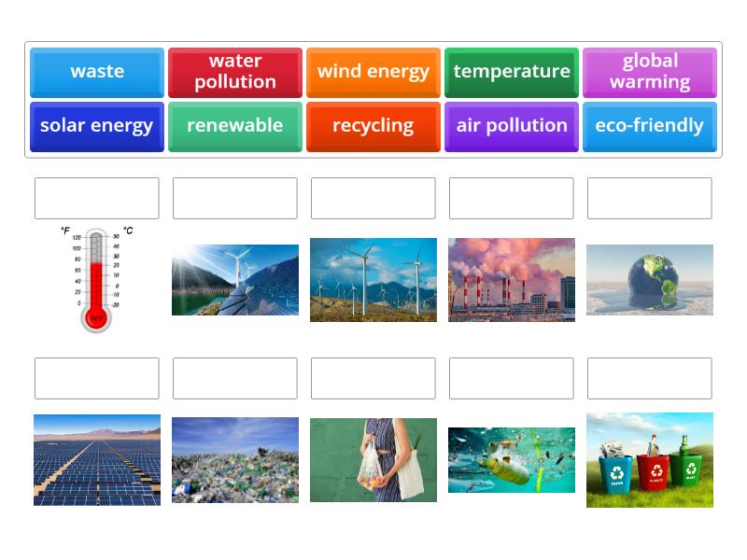Select the 'air pollution' word tile

click(511, 126)
